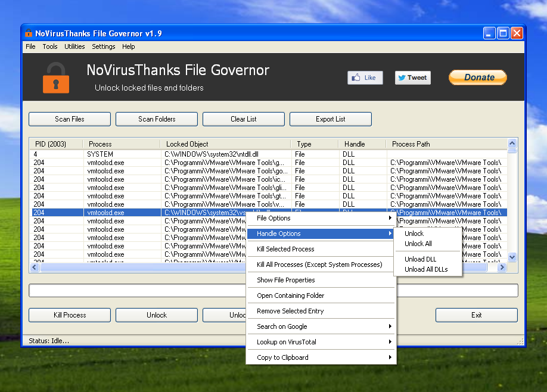This screenshot has width=547, height=392.
Task: Maximize the File Governor window
Action: tap(503, 33)
